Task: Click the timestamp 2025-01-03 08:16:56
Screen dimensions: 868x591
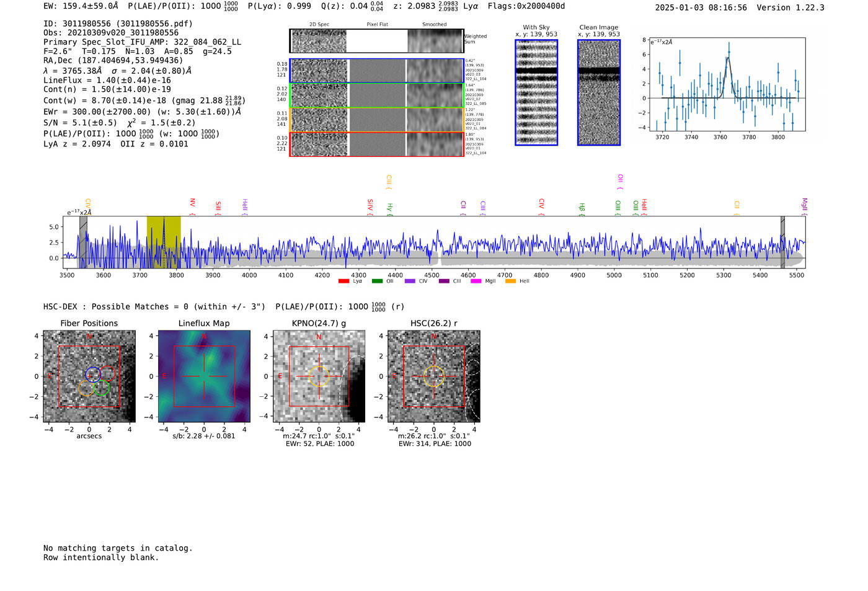Action: (x=701, y=7)
